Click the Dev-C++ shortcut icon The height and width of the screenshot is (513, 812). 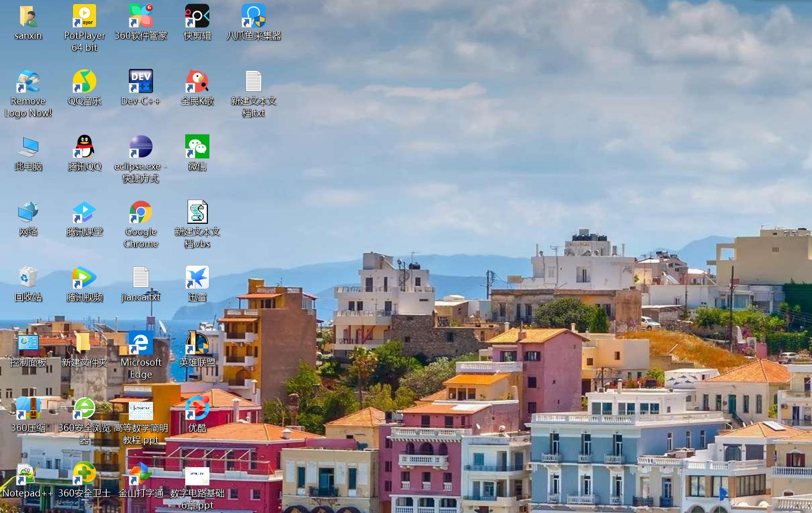(x=141, y=82)
